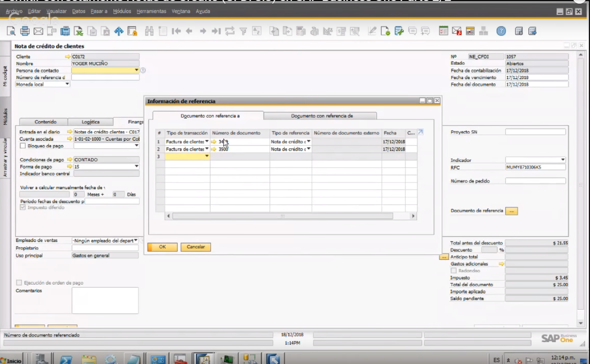Screen dimensions: 590x364
Task: Open the help question mark icon
Action: (501, 31)
